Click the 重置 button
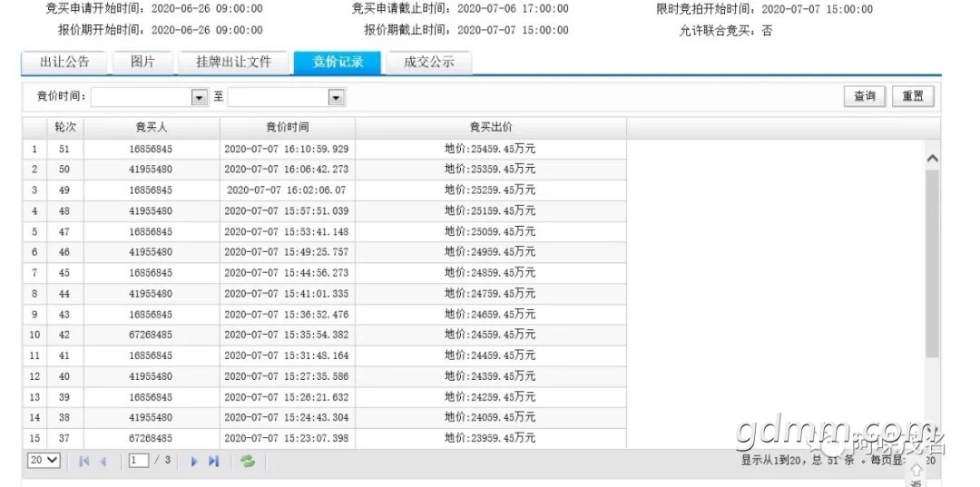 pos(913,96)
